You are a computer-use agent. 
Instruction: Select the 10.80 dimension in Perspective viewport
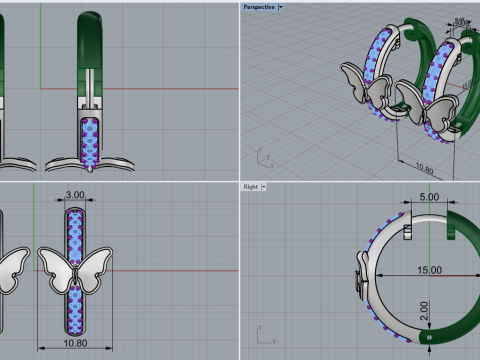[x=424, y=168]
